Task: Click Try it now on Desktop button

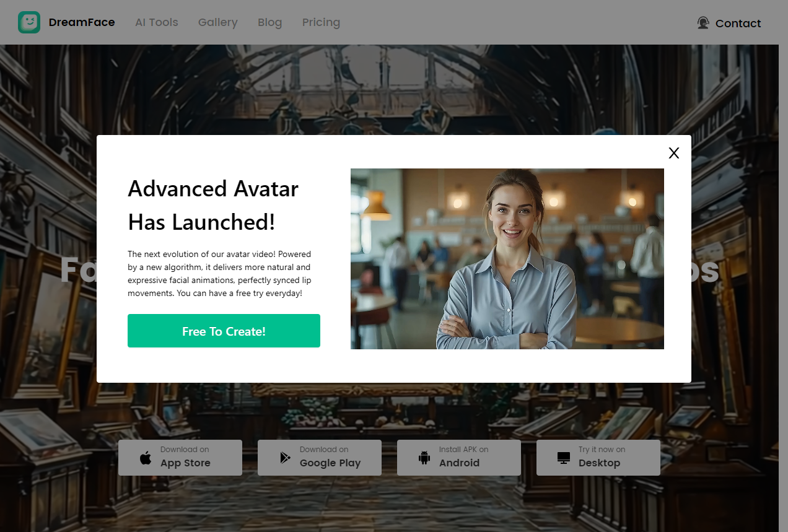Action: (x=598, y=458)
